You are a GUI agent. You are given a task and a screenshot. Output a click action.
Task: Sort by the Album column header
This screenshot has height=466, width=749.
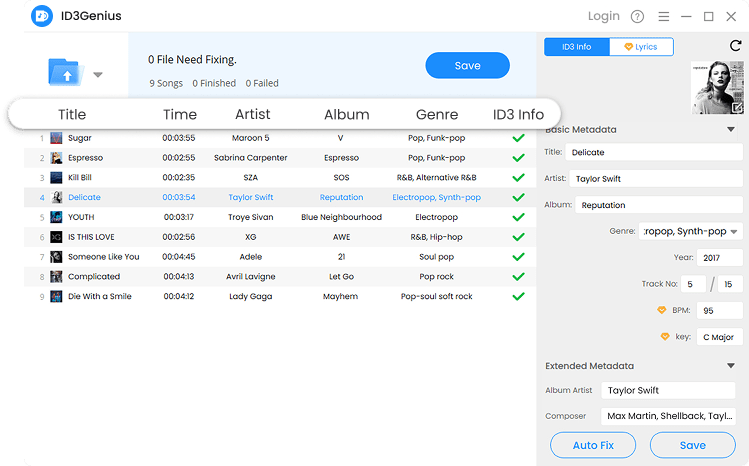click(347, 115)
